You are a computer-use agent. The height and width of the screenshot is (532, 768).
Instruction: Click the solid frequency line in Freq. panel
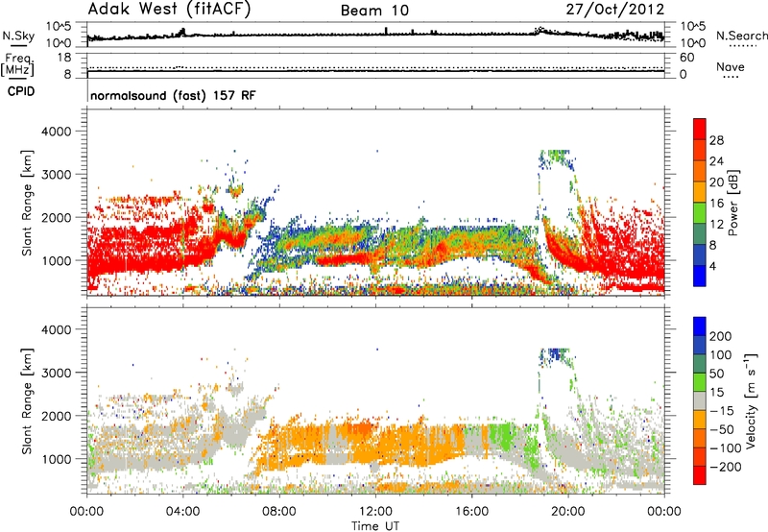click(x=375, y=71)
